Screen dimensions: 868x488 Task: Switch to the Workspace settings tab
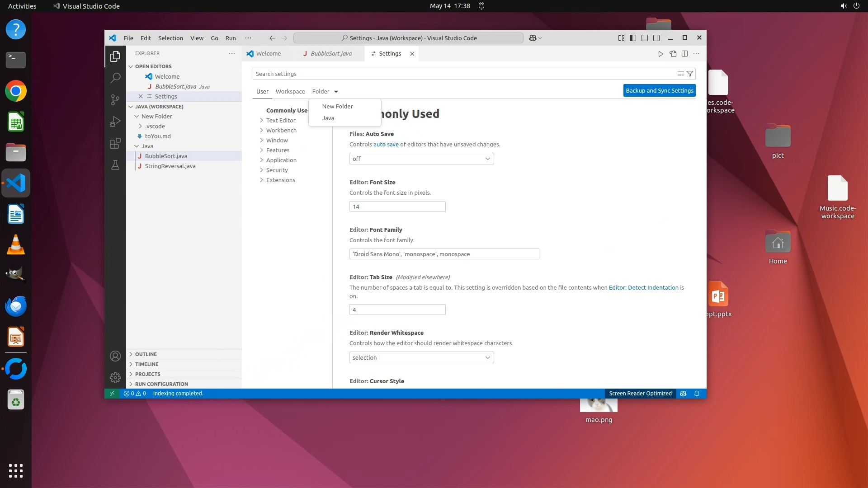pyautogui.click(x=290, y=91)
